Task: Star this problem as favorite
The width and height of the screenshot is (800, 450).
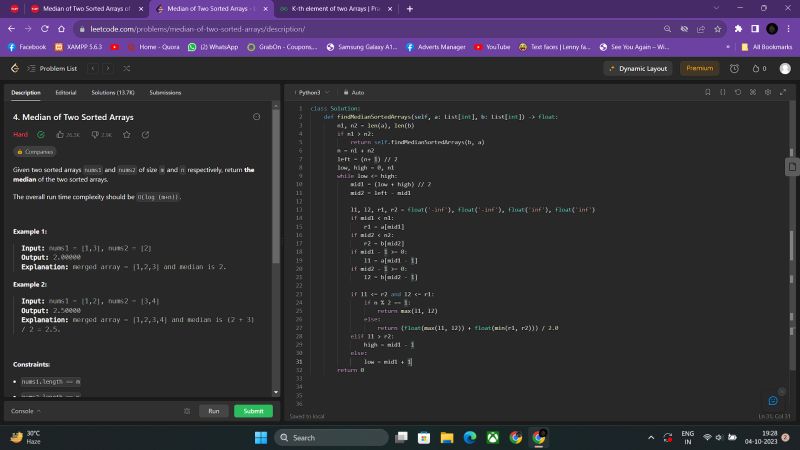Action: pyautogui.click(x=127, y=134)
